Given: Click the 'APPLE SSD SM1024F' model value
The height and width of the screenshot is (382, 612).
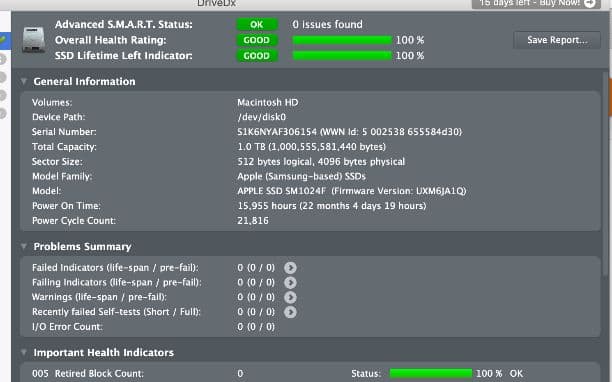Looking at the screenshot, I should coord(281,191).
